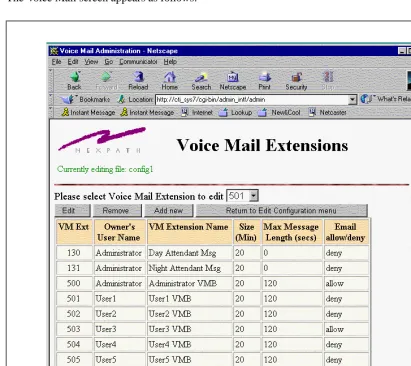Open the View menu
The height and width of the screenshot is (366, 411).
click(91, 62)
